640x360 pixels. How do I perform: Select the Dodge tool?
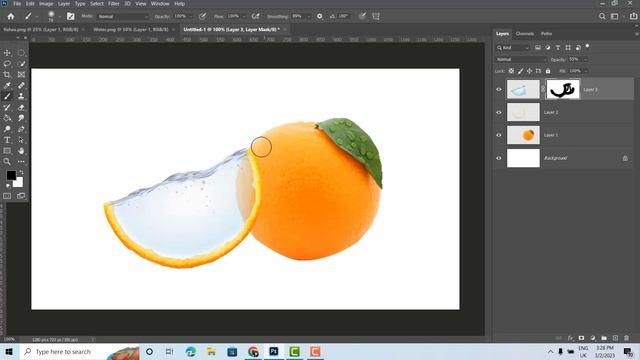pyautogui.click(x=7, y=129)
